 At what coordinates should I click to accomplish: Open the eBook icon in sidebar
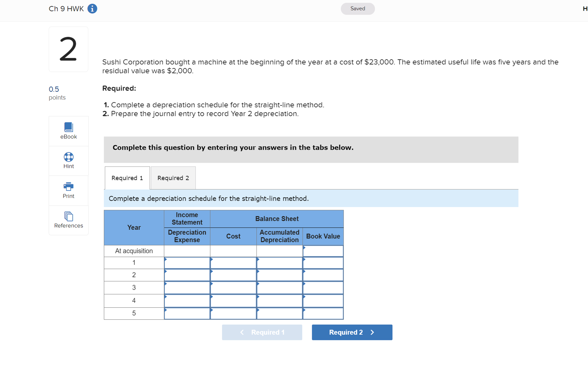(68, 127)
